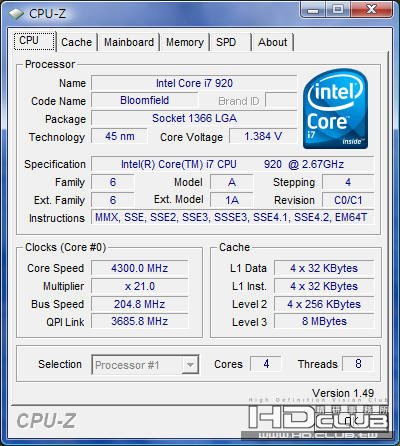Click the Name field Intel Core i7 920
Image resolution: width=400 pixels, height=446 pixels.
pos(194,83)
